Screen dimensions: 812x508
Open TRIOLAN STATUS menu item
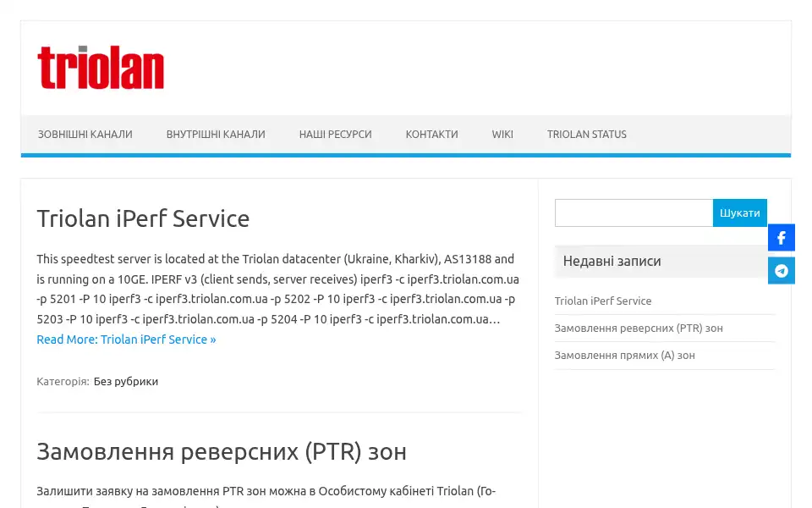[587, 135]
